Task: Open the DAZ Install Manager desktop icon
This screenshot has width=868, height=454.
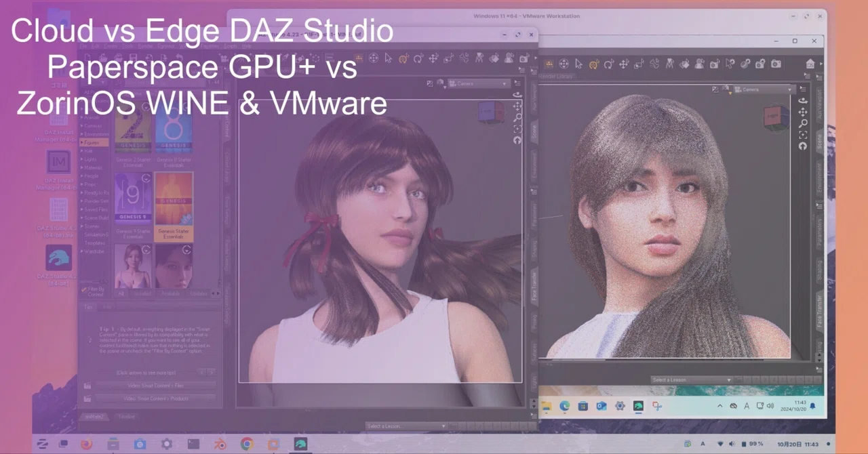Action: pyautogui.click(x=59, y=161)
